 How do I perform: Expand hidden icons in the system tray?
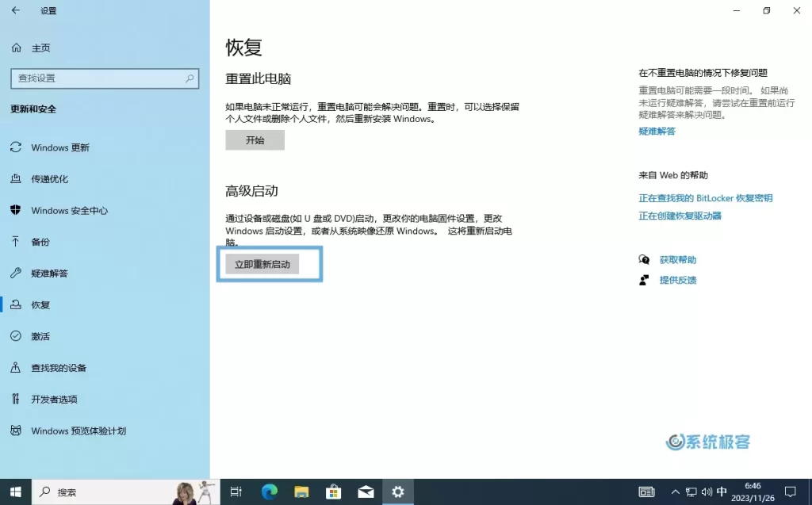point(675,492)
